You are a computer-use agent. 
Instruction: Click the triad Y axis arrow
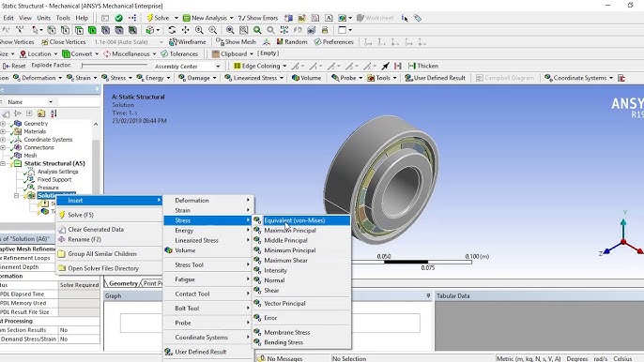[623, 221]
